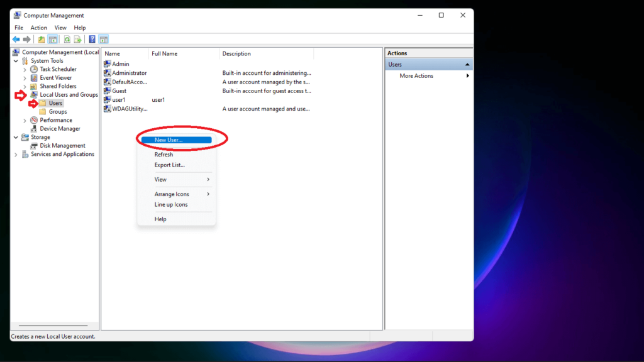Expand the Services and Applications node
The image size is (644, 362).
click(16, 155)
